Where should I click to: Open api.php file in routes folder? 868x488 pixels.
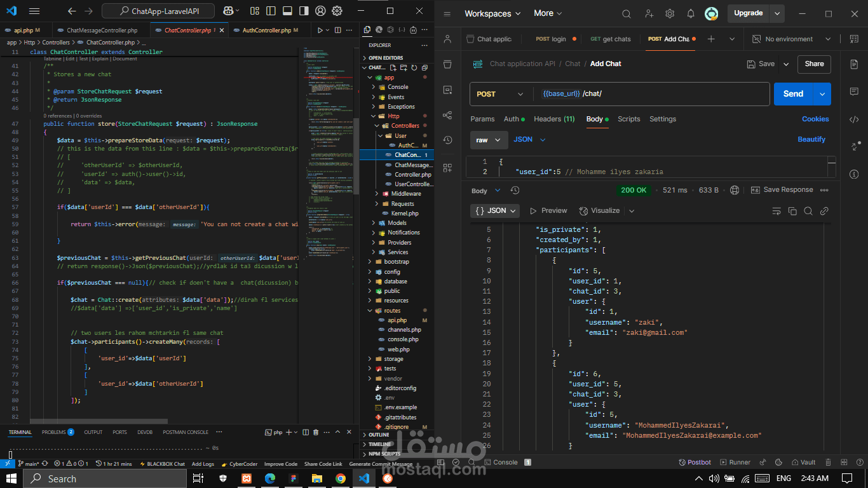(x=397, y=320)
